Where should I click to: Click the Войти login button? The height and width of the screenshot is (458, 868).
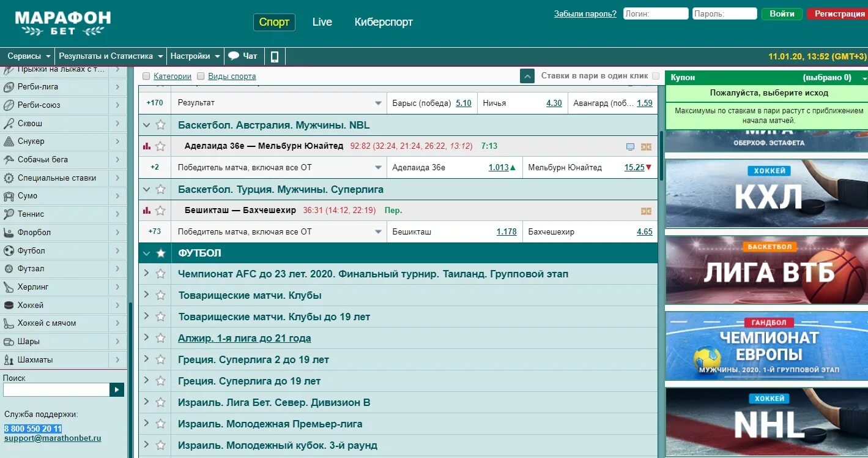(x=782, y=13)
